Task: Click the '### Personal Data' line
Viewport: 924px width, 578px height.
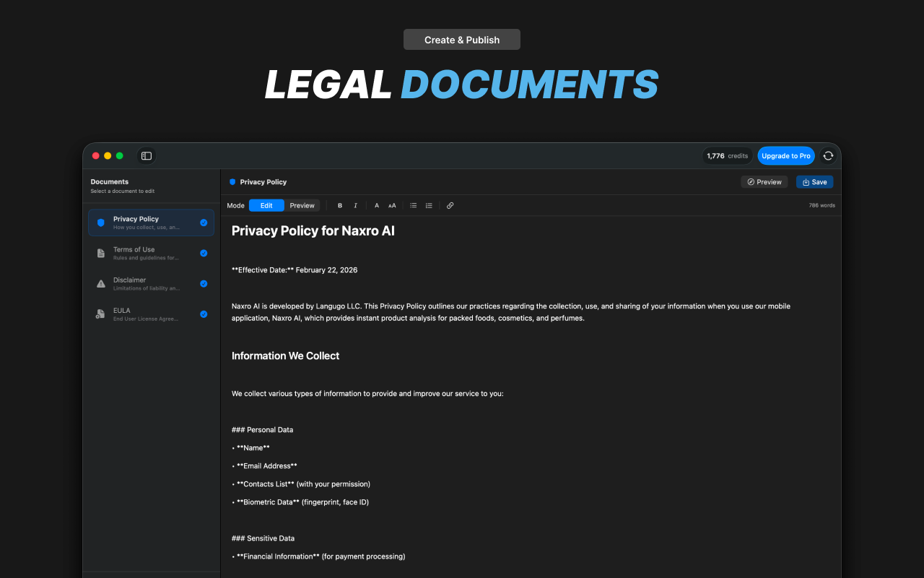Action: pyautogui.click(x=263, y=430)
